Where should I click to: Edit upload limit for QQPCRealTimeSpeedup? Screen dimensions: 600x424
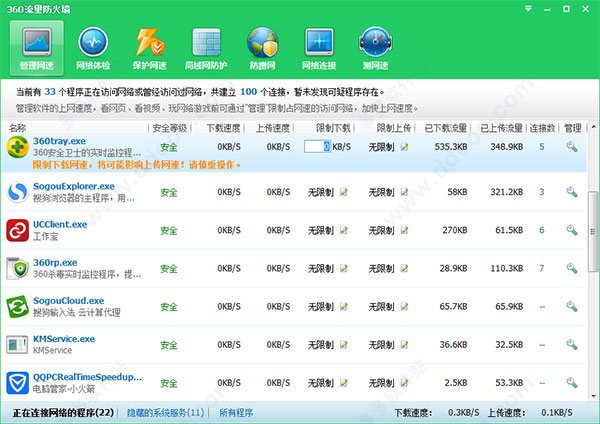click(x=404, y=383)
